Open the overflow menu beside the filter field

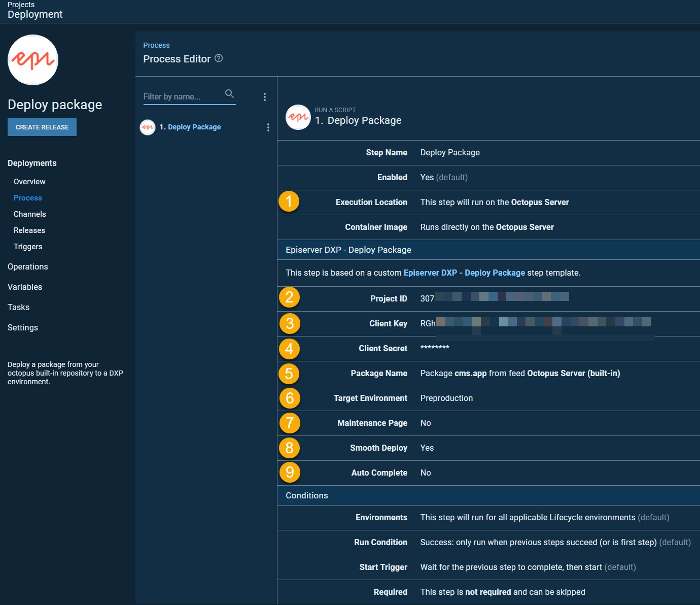265,97
